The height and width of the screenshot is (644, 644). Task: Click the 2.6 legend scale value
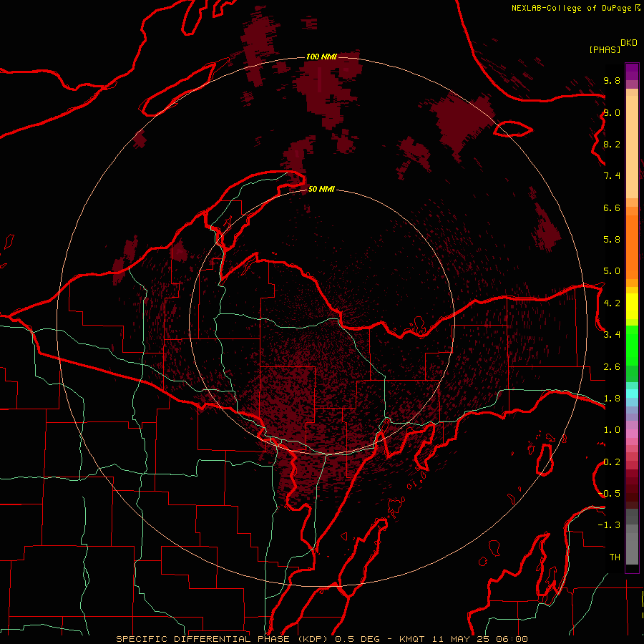[612, 367]
